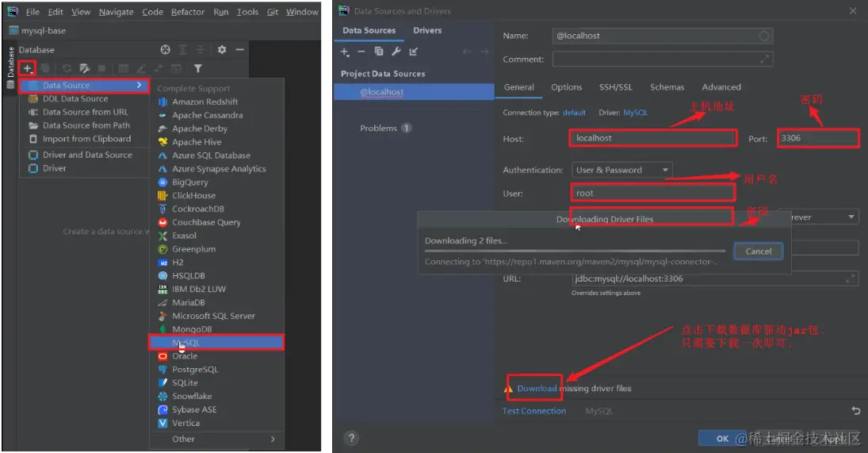Select Apache Hive entry
Screen dimensions: 868x453
click(216, 142)
